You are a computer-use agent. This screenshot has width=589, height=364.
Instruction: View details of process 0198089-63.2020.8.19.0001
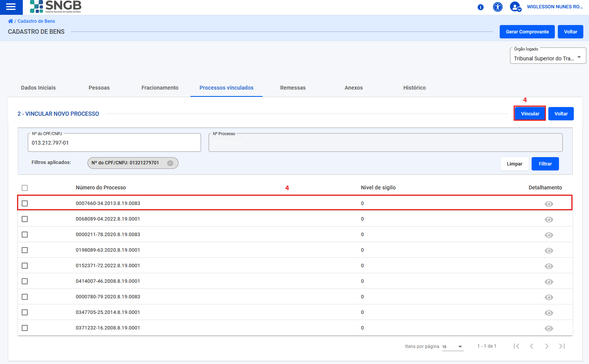549,251
